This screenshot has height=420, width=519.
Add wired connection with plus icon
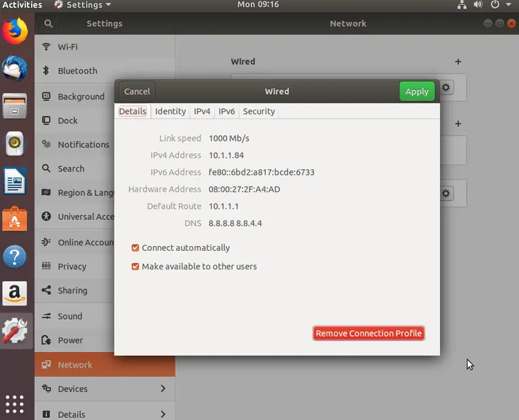457,62
